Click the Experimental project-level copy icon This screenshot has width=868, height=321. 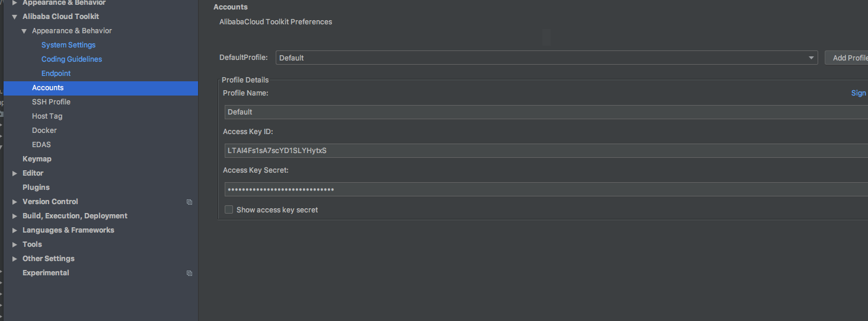click(x=189, y=273)
